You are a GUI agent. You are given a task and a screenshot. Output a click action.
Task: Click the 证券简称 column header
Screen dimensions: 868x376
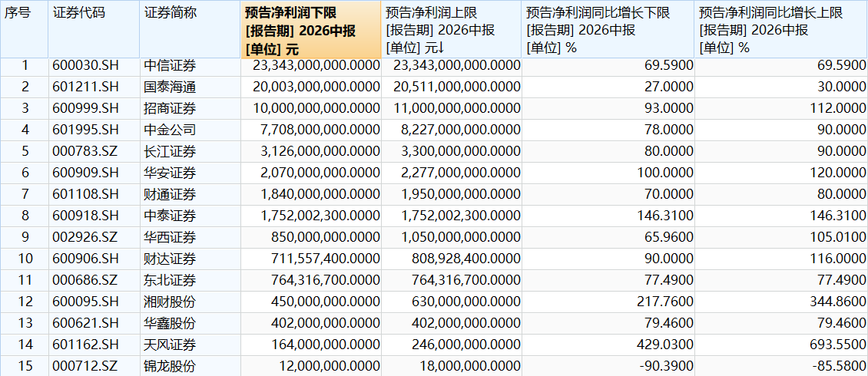coord(190,29)
